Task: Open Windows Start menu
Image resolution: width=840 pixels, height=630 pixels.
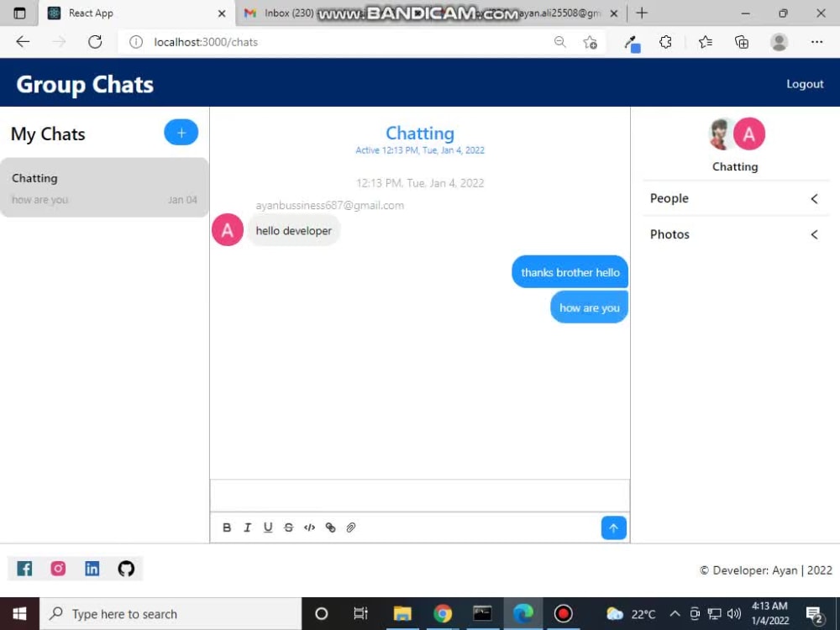Action: 19,614
